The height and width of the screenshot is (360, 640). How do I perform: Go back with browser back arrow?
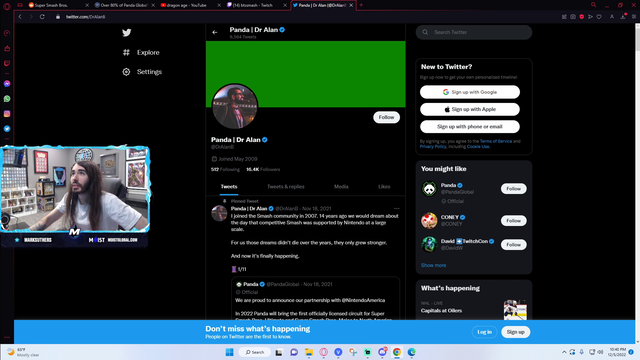20,17
